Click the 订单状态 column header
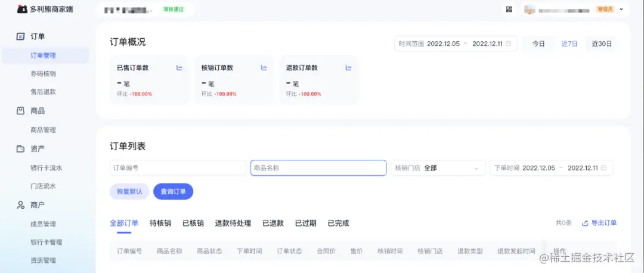The image size is (644, 273). (x=289, y=251)
